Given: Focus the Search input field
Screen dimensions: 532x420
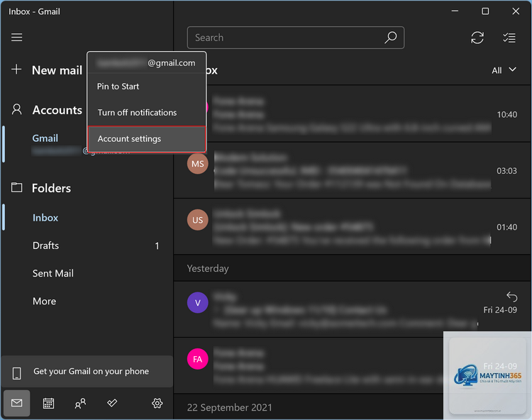Looking at the screenshot, I should pos(296,38).
